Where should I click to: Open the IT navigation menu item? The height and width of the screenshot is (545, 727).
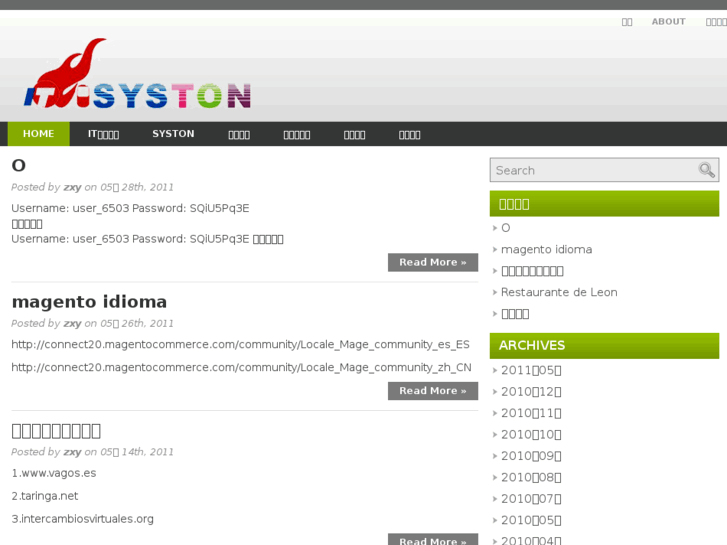pyautogui.click(x=103, y=134)
